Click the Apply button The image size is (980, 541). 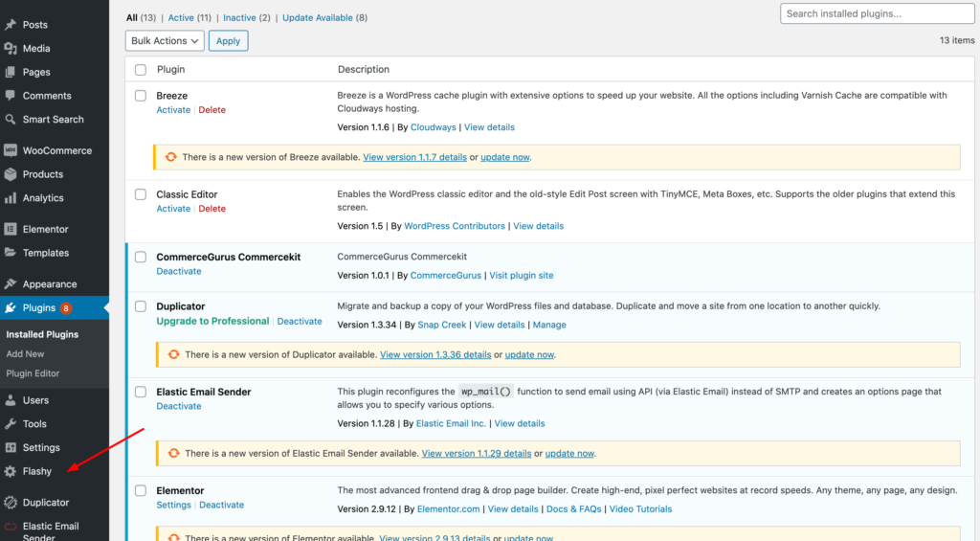228,40
